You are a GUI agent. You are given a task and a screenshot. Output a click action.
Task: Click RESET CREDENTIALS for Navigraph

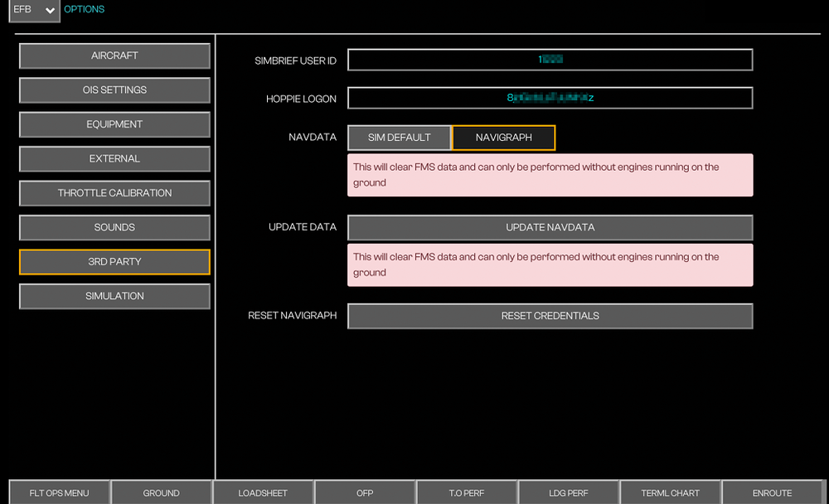(550, 316)
